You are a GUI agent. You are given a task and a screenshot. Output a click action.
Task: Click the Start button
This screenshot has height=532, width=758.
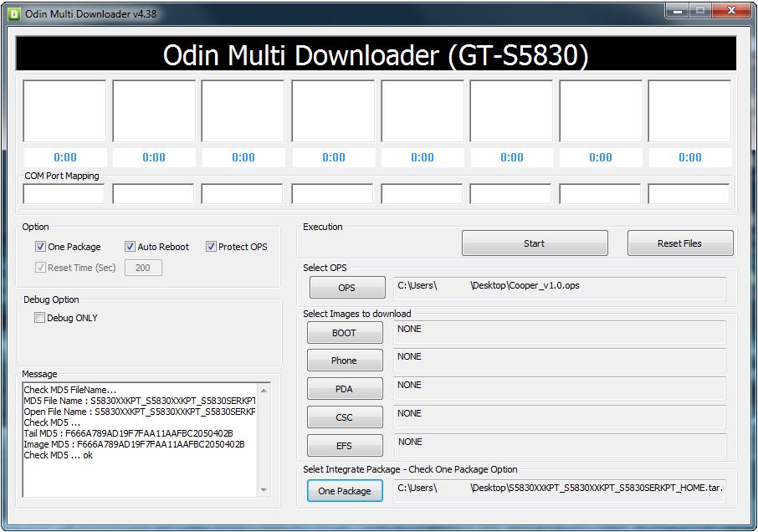pyautogui.click(x=535, y=243)
